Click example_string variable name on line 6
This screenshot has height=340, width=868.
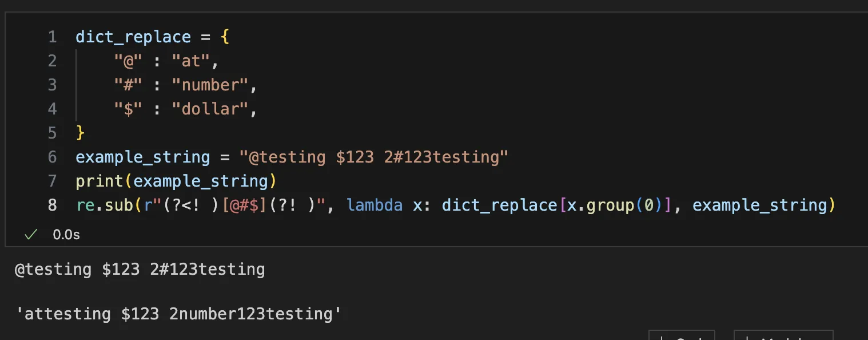[x=142, y=157]
